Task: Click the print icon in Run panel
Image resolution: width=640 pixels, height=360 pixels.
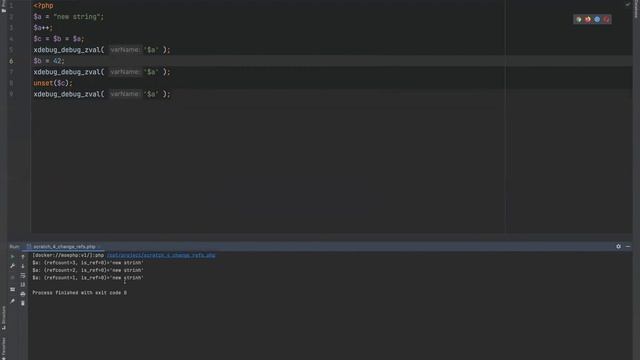Action: (x=23, y=294)
